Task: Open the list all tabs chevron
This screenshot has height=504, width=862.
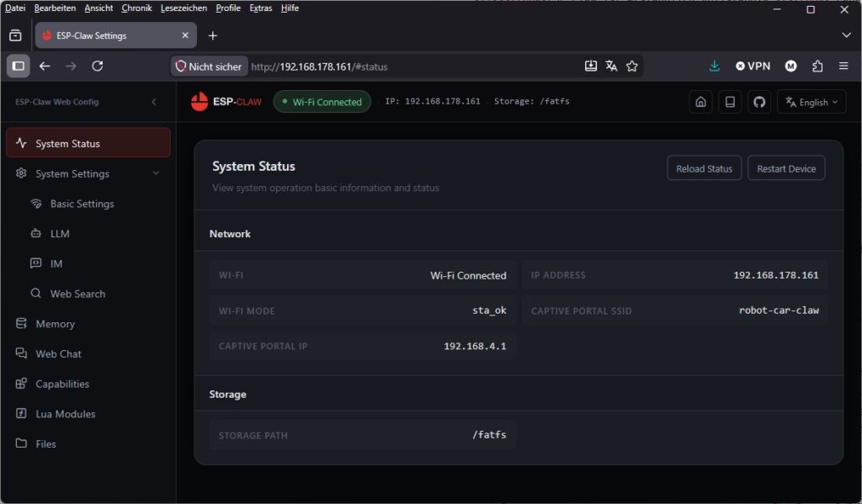Action: [x=846, y=35]
